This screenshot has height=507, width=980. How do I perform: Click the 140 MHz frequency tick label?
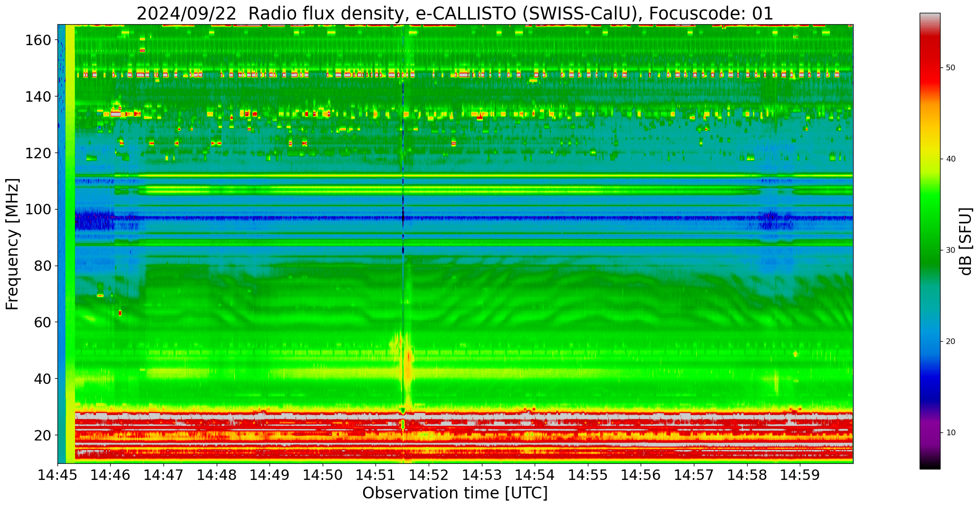point(39,96)
